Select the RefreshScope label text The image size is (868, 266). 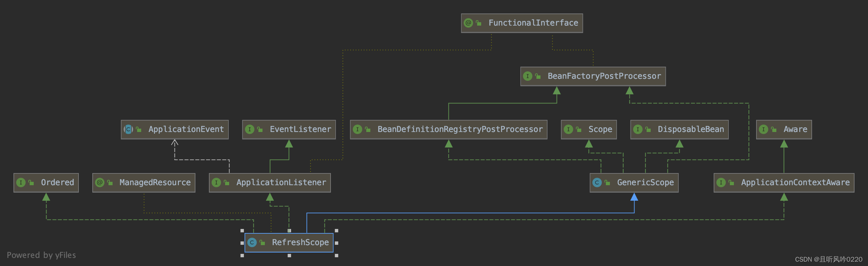(301, 242)
